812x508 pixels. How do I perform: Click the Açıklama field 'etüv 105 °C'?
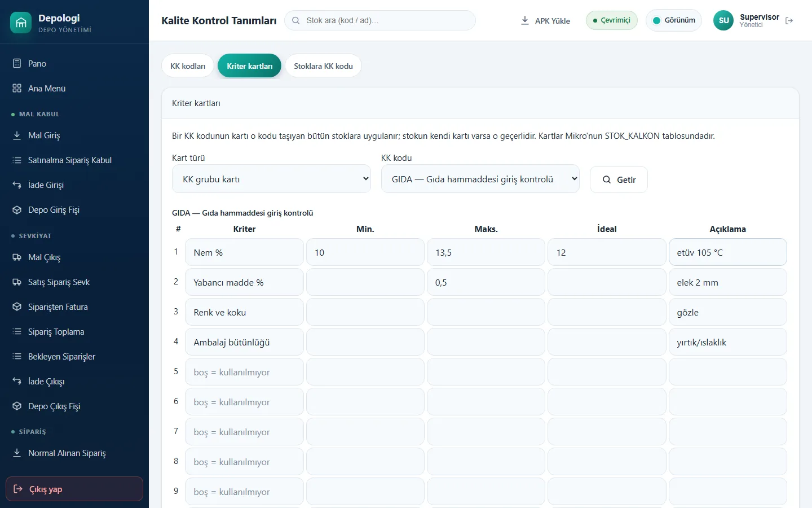727,252
